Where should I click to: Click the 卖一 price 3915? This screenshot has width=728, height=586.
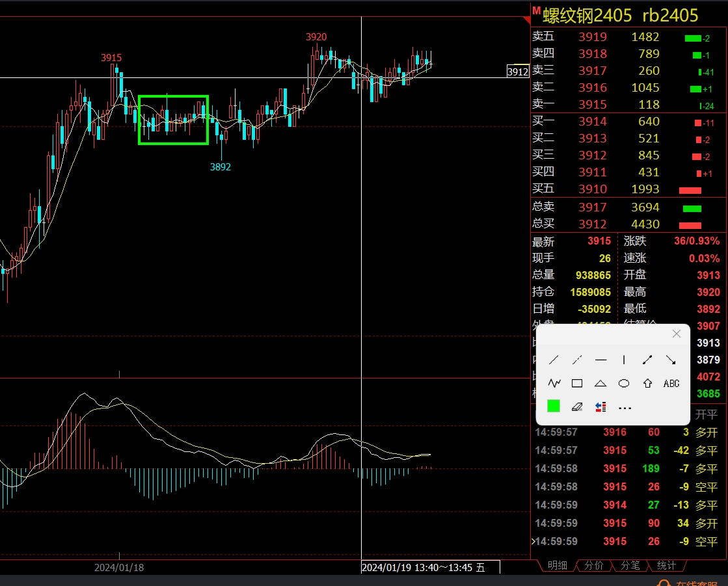coord(593,105)
